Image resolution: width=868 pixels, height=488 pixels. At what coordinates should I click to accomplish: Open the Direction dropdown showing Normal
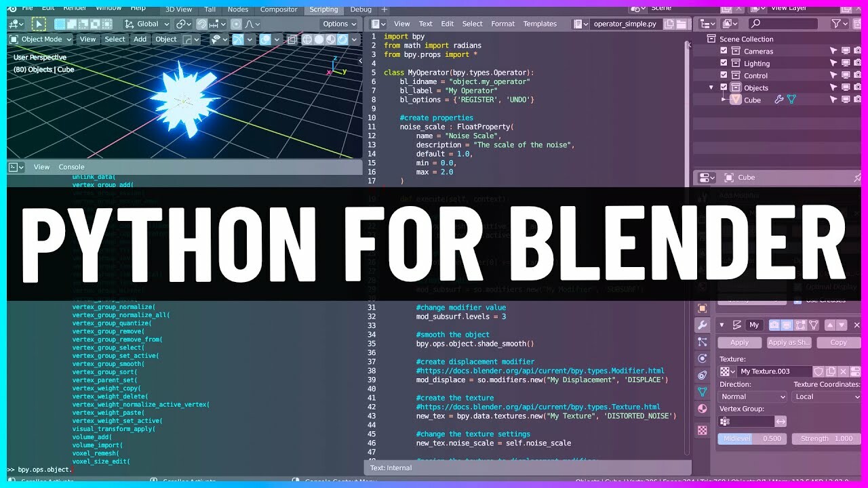(751, 396)
